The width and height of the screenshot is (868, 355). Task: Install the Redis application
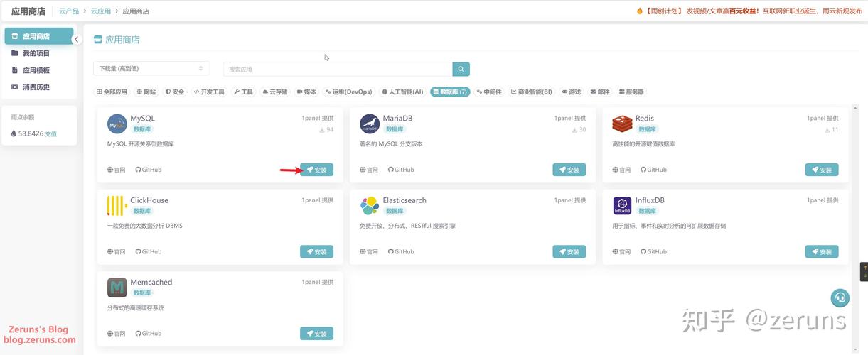point(822,170)
